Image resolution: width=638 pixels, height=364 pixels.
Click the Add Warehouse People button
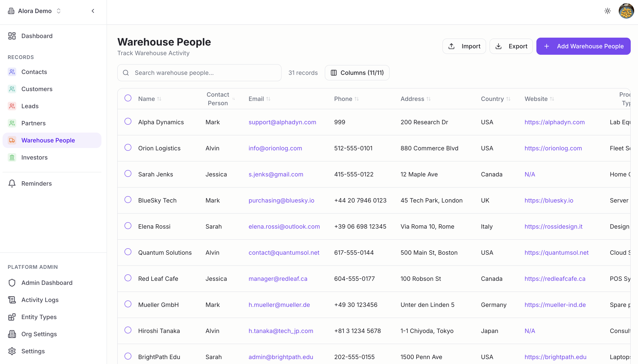(x=583, y=46)
